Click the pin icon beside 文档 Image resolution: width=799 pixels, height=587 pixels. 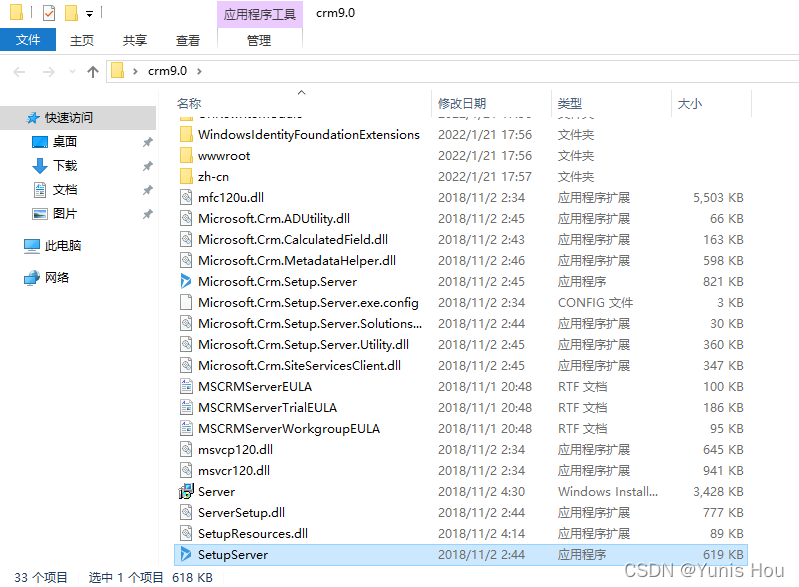tap(148, 190)
